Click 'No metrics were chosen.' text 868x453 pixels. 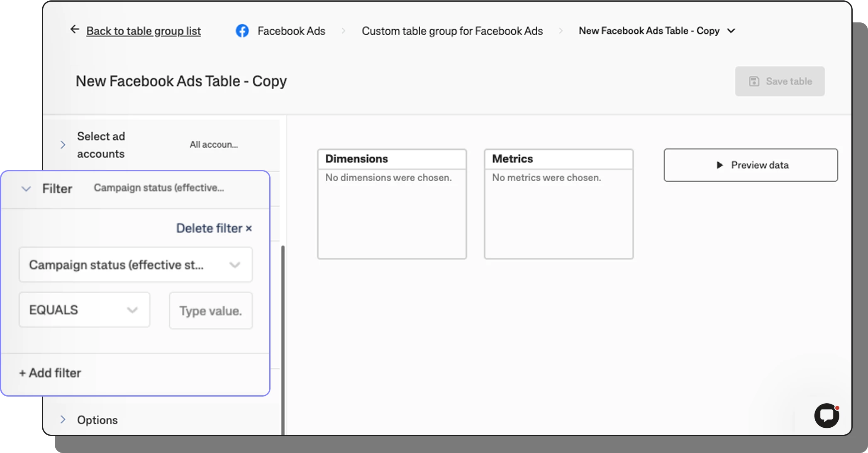tap(546, 178)
